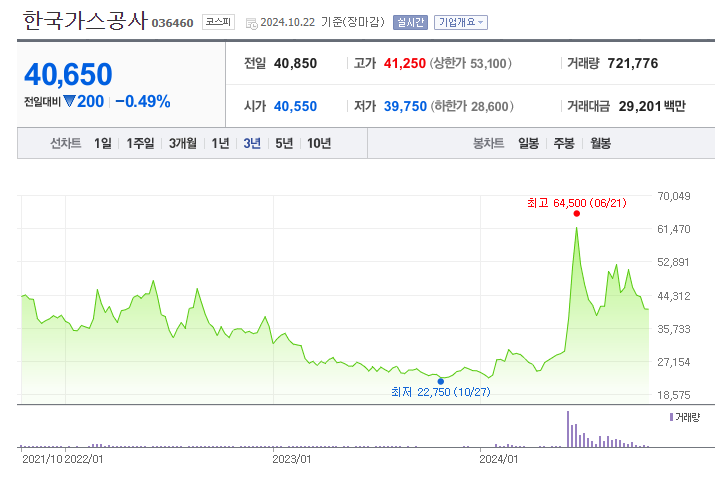Click the 전일 value 40,850

click(295, 63)
